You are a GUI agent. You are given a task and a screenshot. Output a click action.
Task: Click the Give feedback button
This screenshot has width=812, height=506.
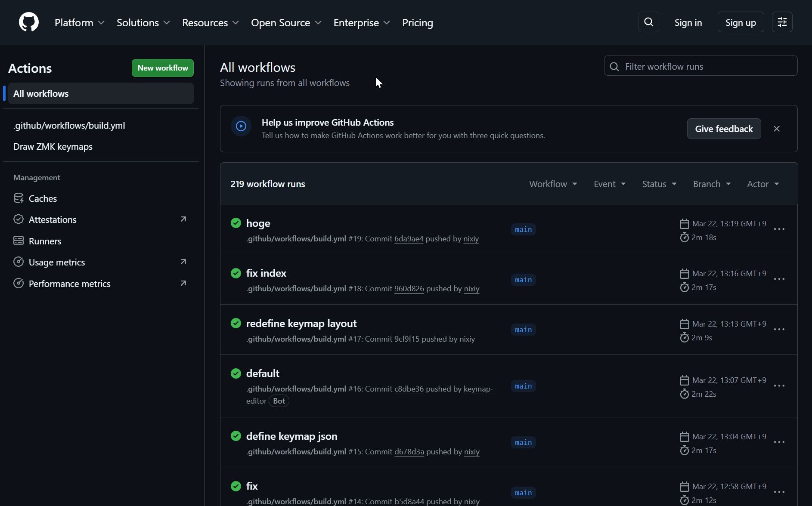tap(724, 129)
